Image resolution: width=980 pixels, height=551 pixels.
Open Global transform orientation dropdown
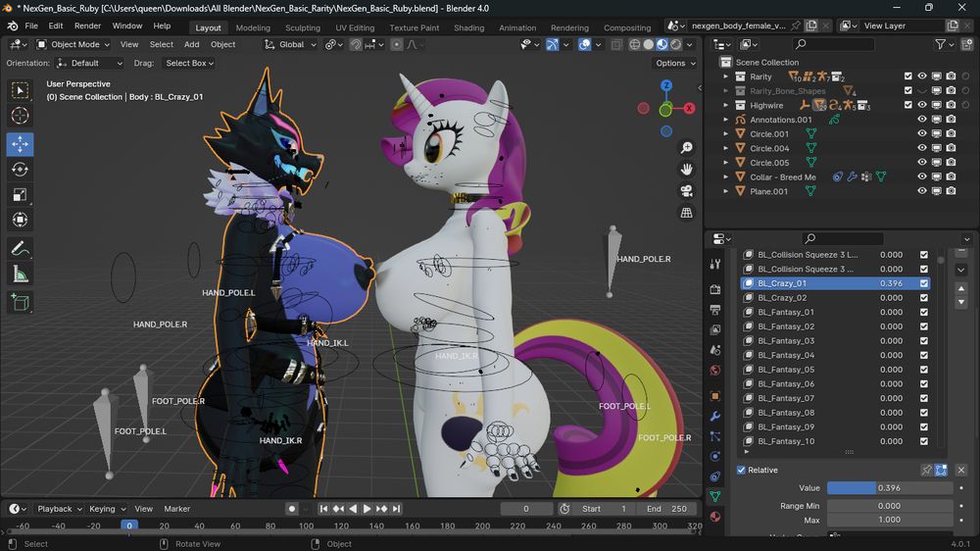pos(291,44)
